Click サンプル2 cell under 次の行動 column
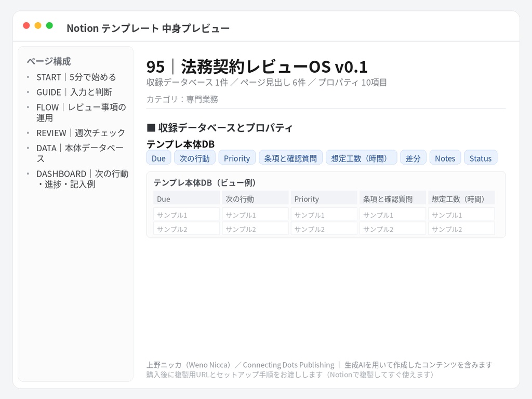Viewport: 532px width, 399px height. point(255,229)
